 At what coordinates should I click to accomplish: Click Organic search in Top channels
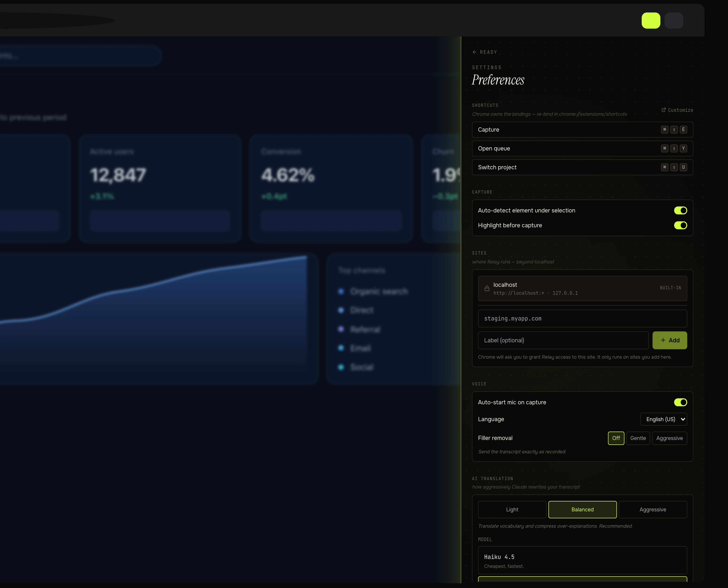(x=379, y=291)
